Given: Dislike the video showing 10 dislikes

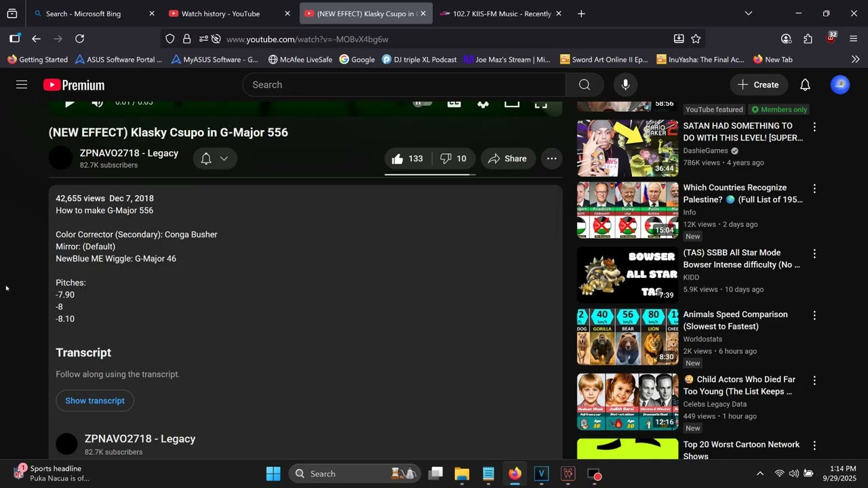Looking at the screenshot, I should tap(454, 159).
